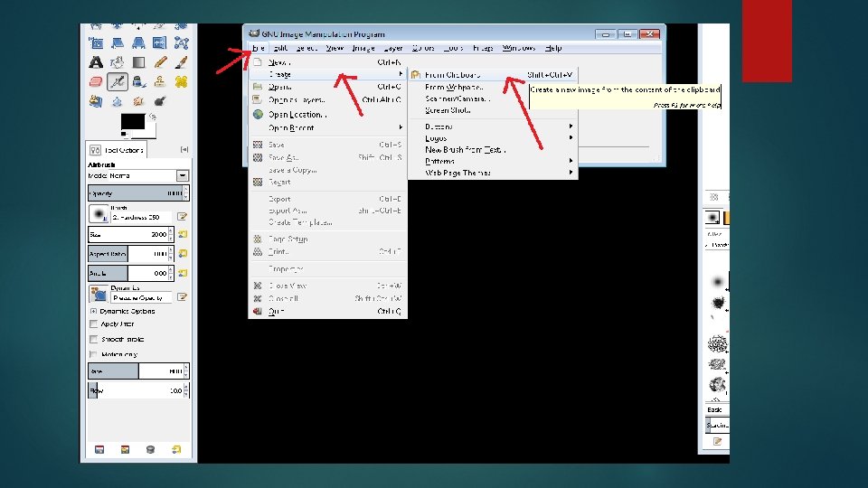
Task: Choose New Brush from Text
Action: pyautogui.click(x=493, y=149)
